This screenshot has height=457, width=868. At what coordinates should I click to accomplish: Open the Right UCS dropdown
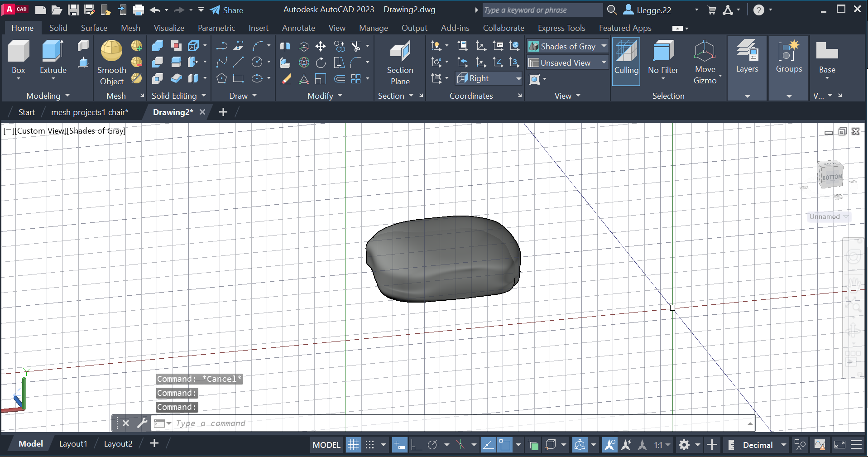point(489,78)
